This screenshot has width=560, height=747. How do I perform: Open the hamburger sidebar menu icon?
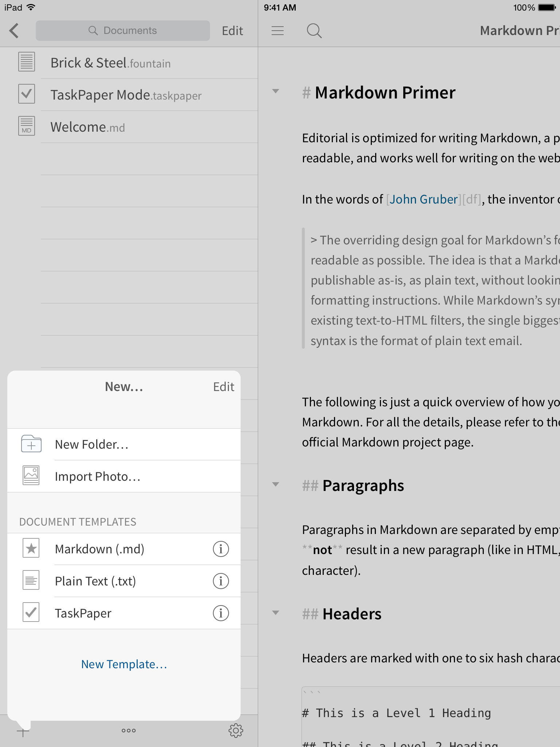click(x=277, y=31)
